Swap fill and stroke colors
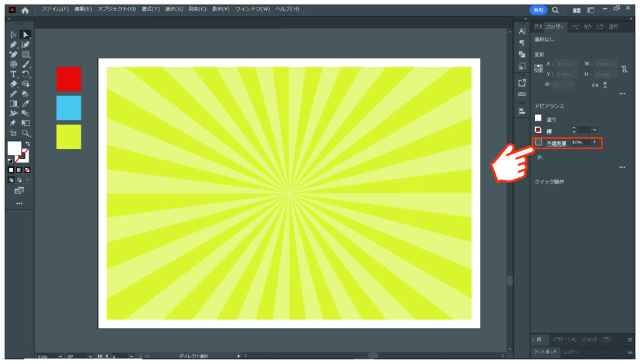Viewport: 640px width, 364px height. [27, 144]
